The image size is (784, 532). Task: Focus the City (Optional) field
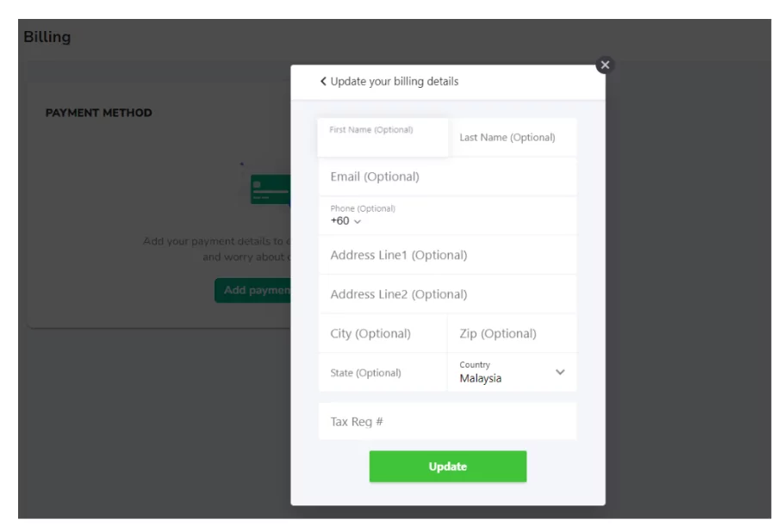point(383,333)
